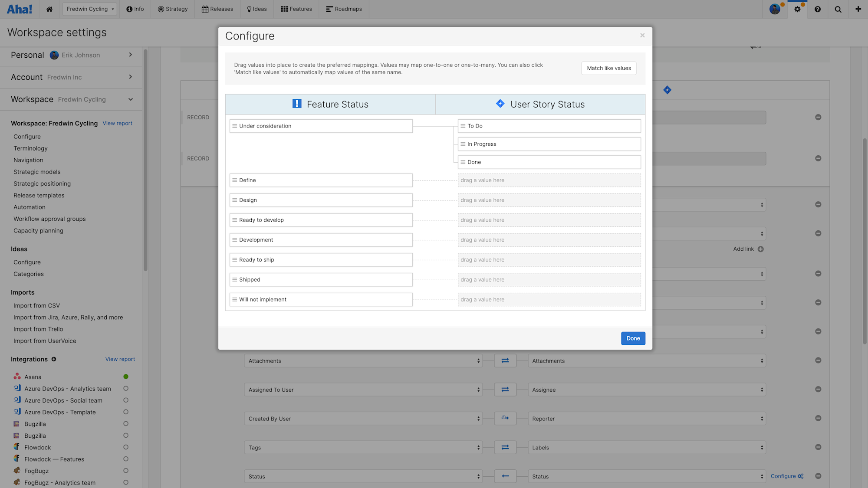The image size is (868, 488).
Task: Click the Match like values button
Action: 608,68
